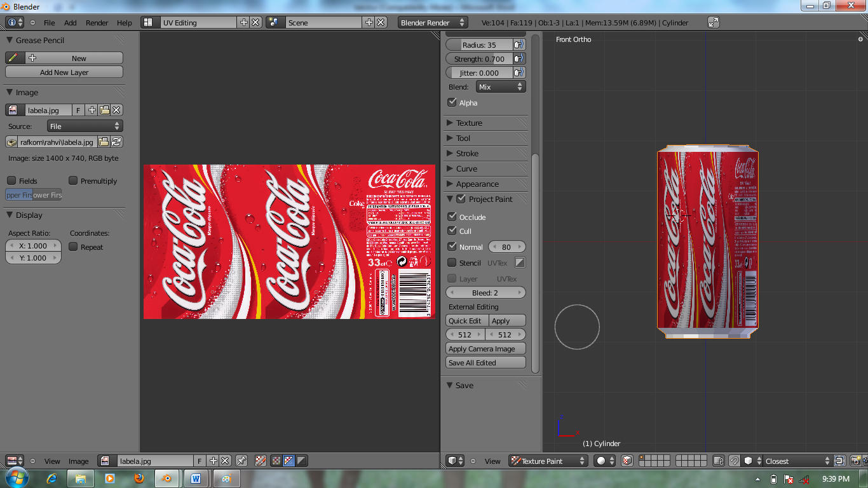Click the brush Radius slider
868x488 pixels.
tap(479, 44)
